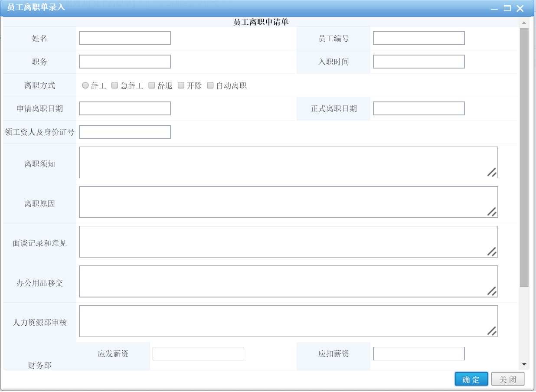Click the 离职原因 textarea resize grip
Viewport: 536px width, 392px height.
492,212
